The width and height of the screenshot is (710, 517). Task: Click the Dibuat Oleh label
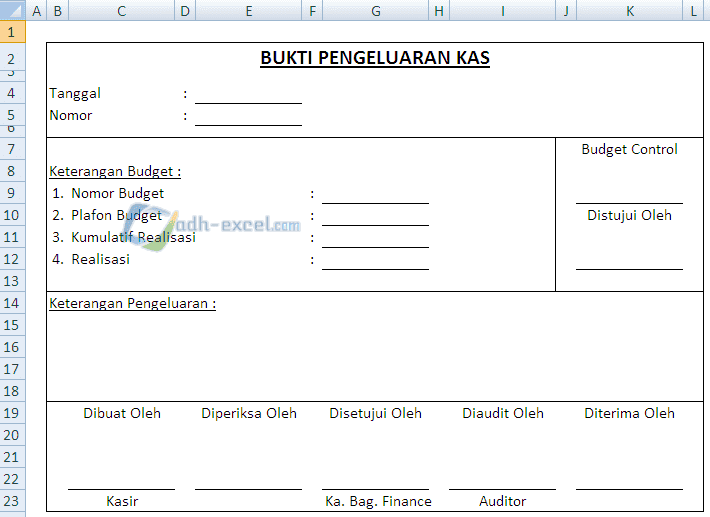pyautogui.click(x=122, y=413)
